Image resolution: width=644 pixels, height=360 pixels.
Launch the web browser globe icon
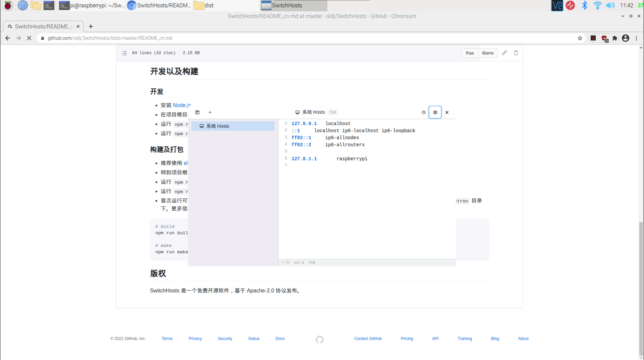(23, 5)
